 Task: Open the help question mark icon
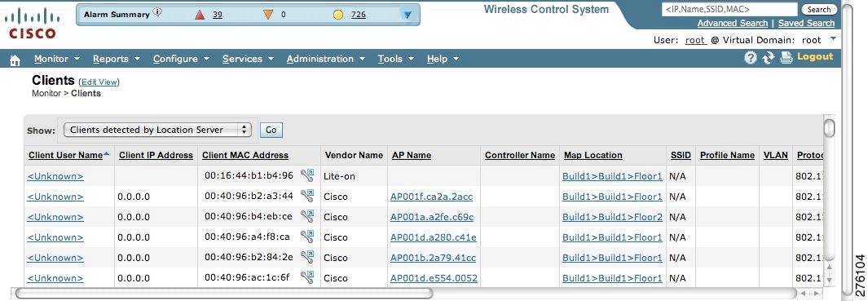click(750, 58)
